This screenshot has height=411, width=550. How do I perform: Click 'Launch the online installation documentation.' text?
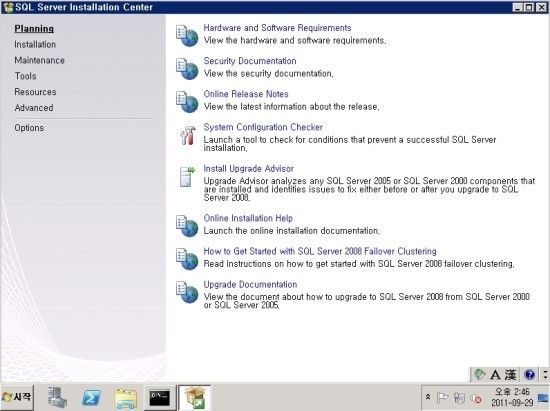pos(291,231)
